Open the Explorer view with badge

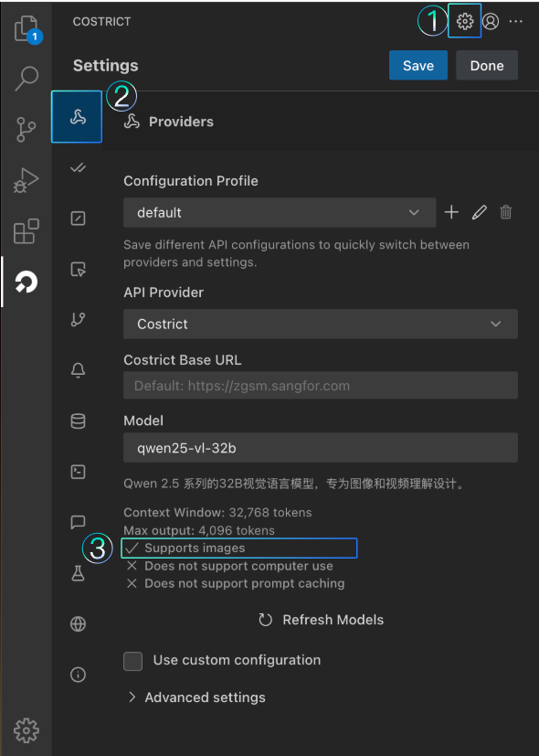pos(26,29)
